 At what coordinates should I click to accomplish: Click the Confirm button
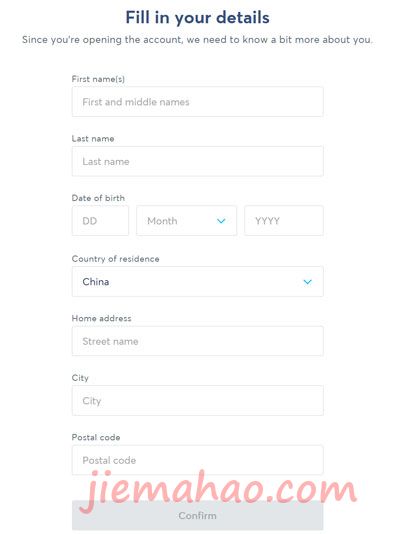197,516
